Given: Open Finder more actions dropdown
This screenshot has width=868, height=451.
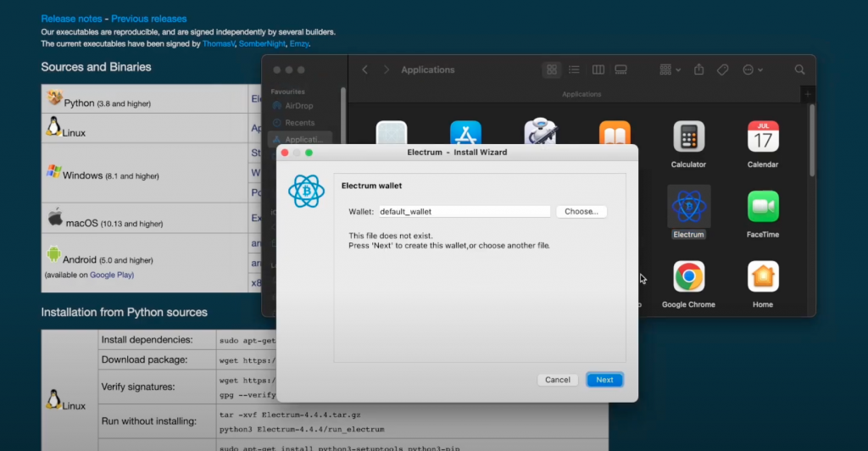Looking at the screenshot, I should coord(753,70).
